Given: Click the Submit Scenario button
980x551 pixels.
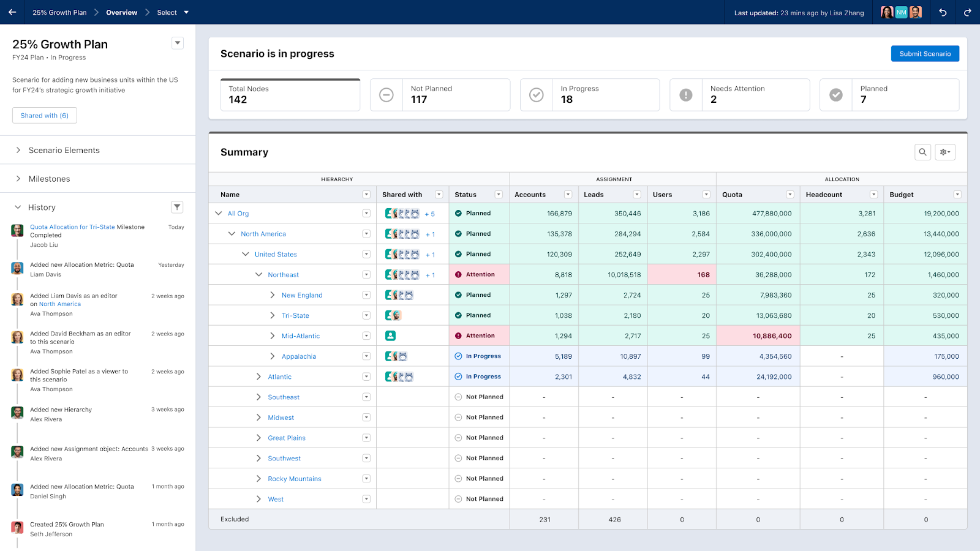Looking at the screenshot, I should [x=925, y=53].
